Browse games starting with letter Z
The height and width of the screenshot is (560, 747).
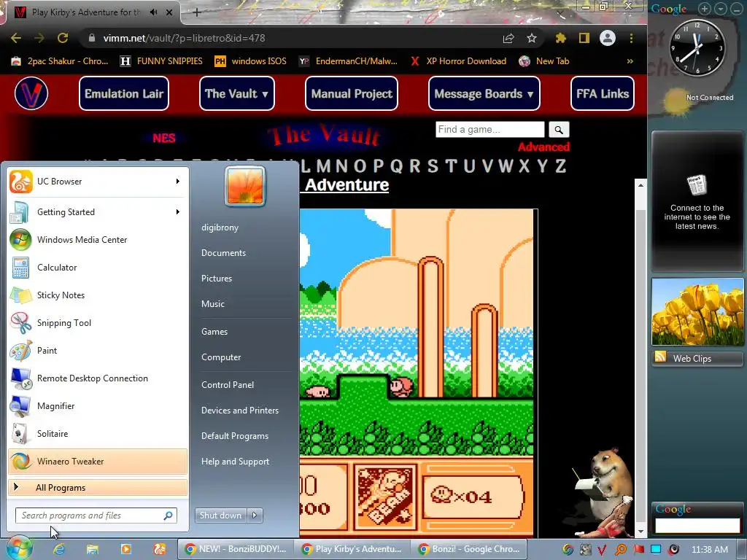(x=561, y=166)
